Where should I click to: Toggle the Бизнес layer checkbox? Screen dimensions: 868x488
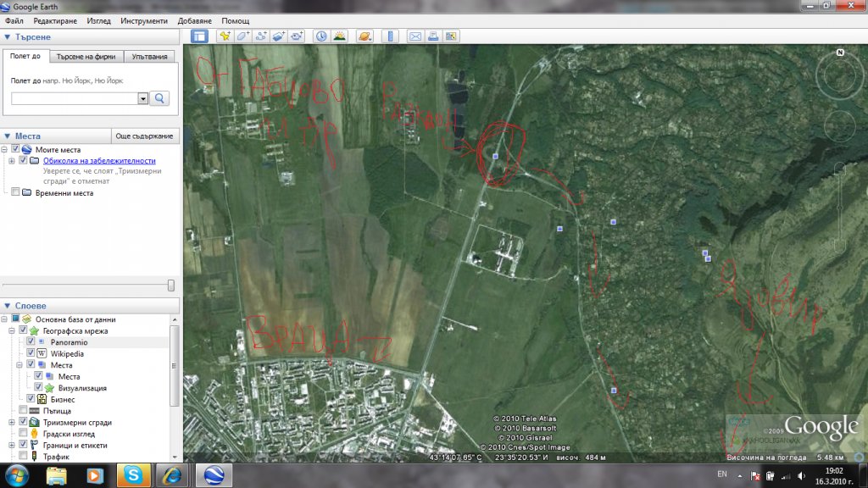31,399
